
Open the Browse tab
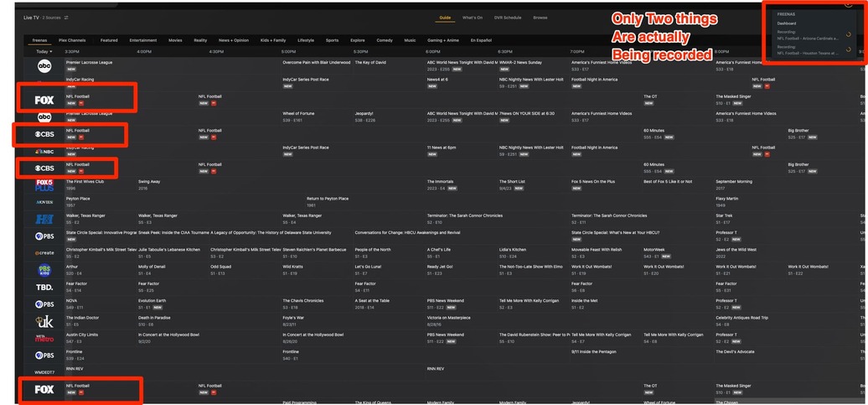540,18
